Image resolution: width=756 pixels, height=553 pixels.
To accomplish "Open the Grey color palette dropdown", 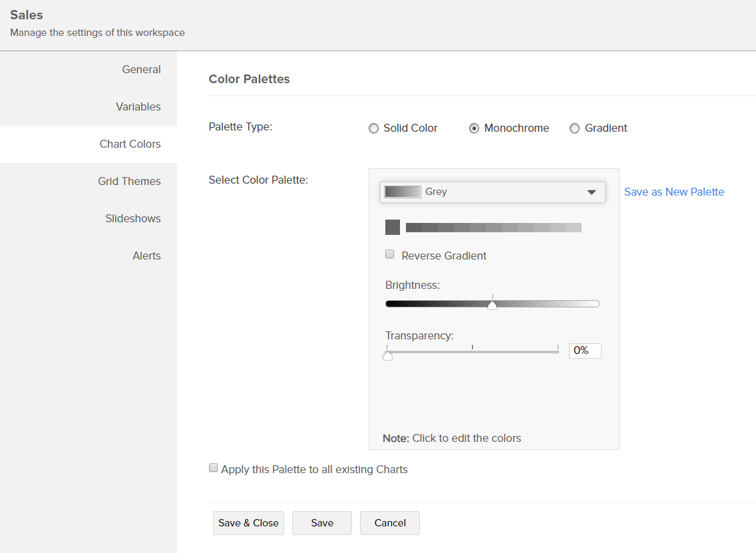I will point(492,192).
